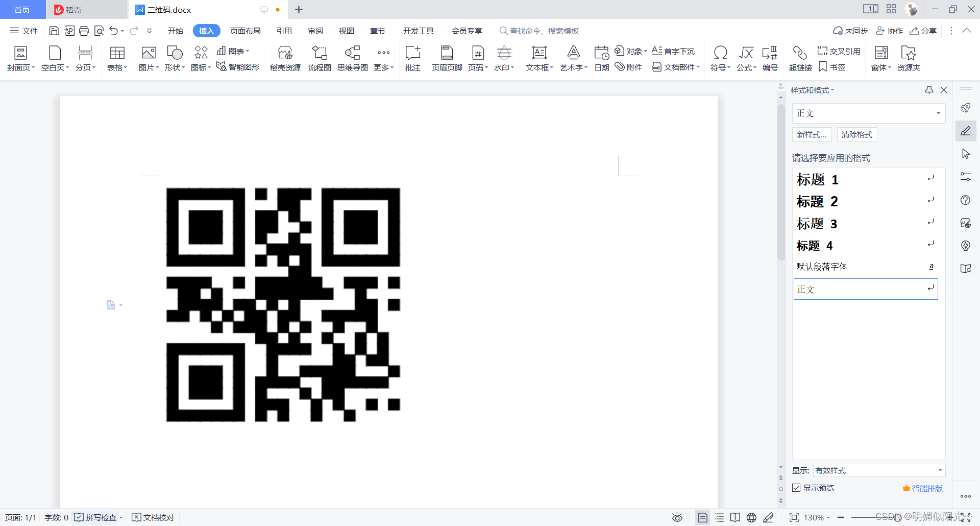Insert a picture (图片)

(x=149, y=59)
